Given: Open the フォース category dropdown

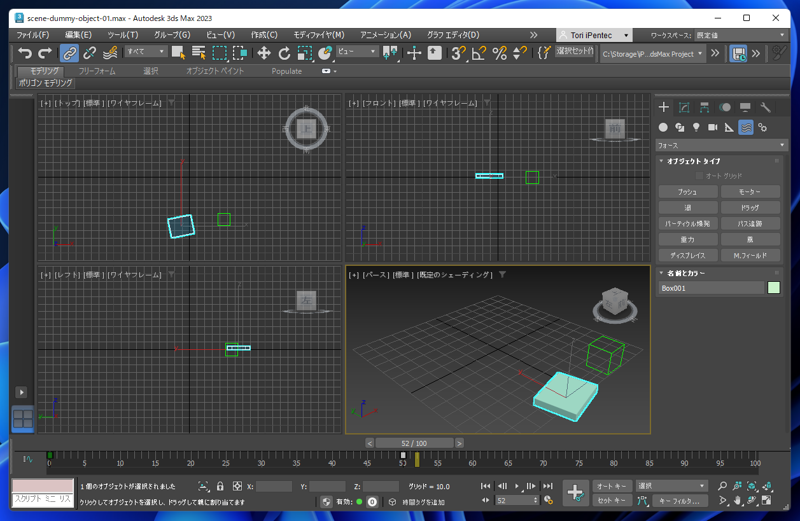Looking at the screenshot, I should (721, 145).
